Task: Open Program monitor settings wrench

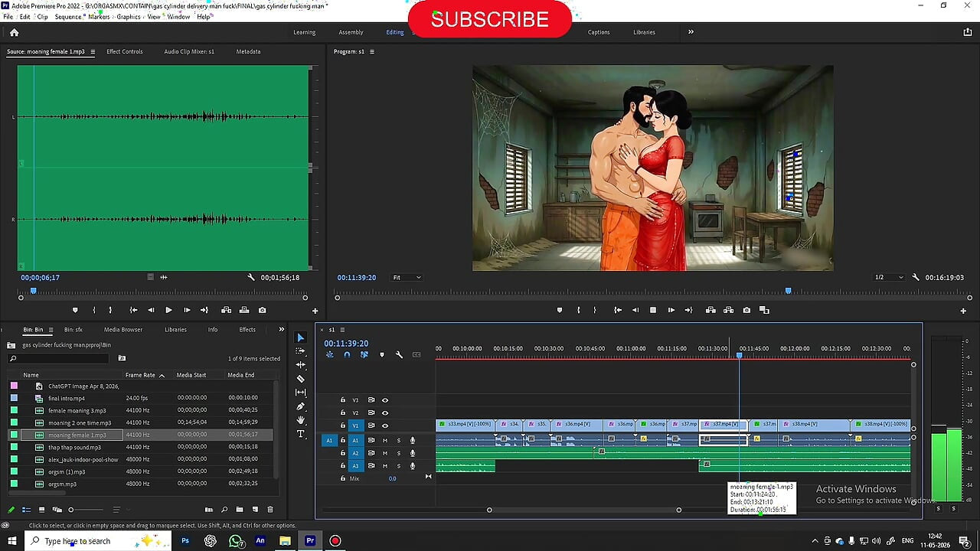Action: pos(916,277)
